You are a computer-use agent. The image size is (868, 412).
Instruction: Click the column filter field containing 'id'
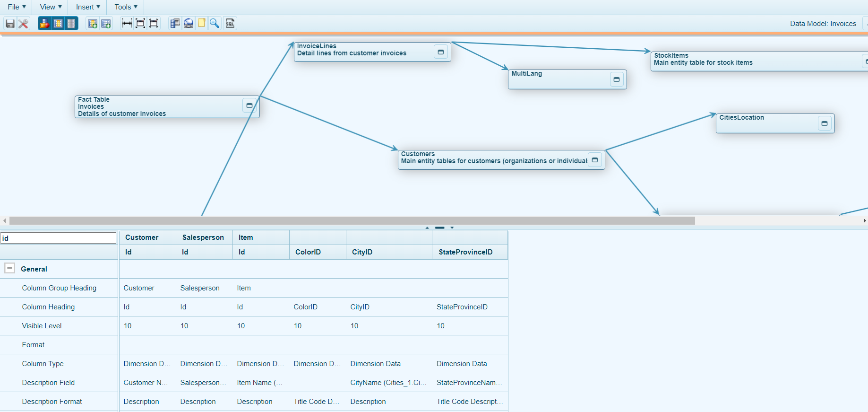point(59,238)
